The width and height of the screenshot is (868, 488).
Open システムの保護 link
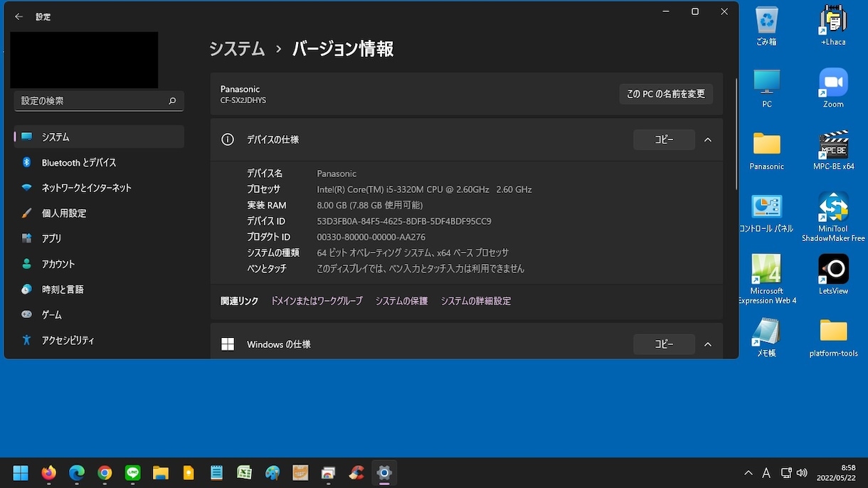(x=401, y=301)
